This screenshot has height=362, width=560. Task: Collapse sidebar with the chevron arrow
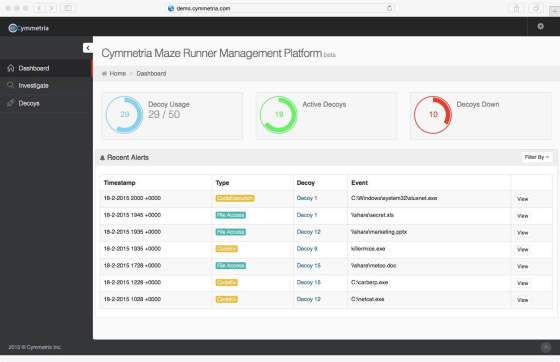[x=88, y=48]
